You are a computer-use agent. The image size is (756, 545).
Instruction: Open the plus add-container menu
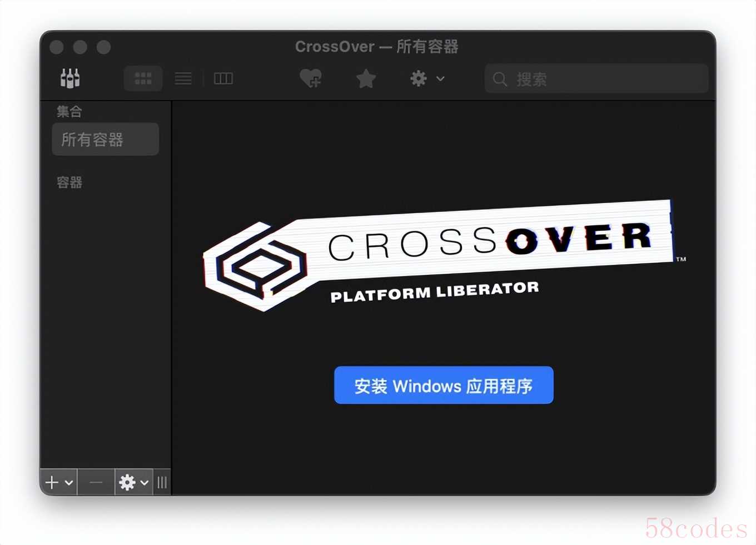[59, 482]
